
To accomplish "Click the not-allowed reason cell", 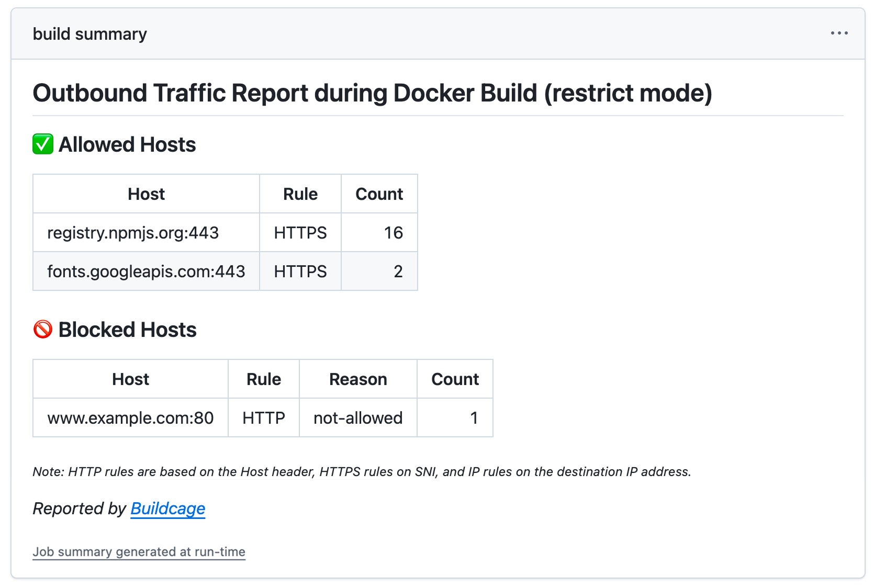I will click(358, 418).
